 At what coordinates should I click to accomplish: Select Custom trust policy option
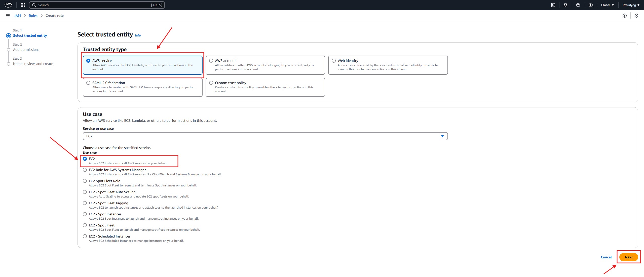coord(211,83)
